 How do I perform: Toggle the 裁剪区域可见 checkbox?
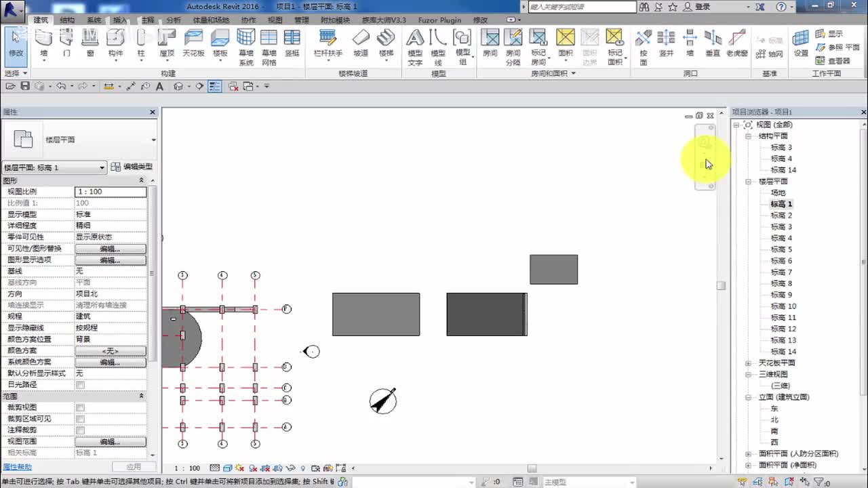81,419
